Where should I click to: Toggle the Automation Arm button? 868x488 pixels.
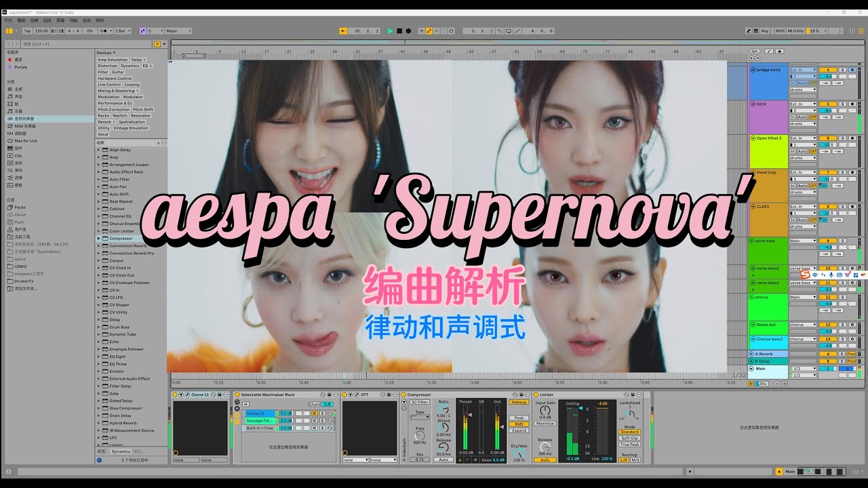[429, 31]
